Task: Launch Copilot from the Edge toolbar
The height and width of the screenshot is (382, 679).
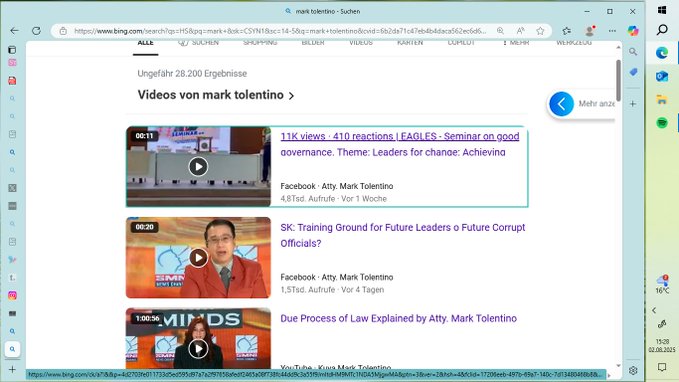Action: (633, 31)
